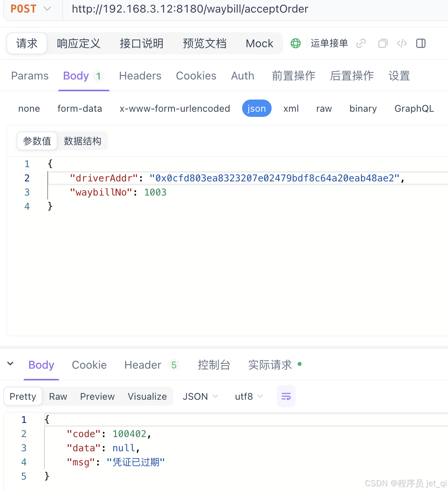448x491 pixels.
Task: Open the utf8 encoding dropdown
Action: coord(249,396)
